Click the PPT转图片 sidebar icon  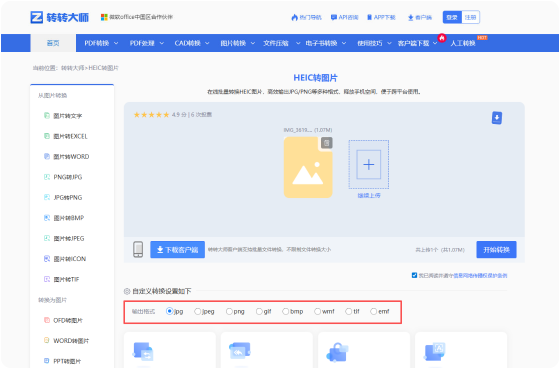click(47, 361)
